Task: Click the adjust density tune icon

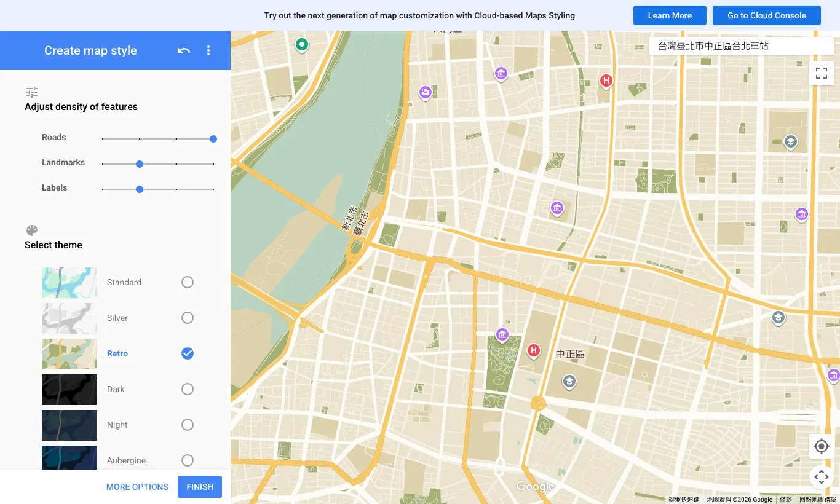Action: 32,92
